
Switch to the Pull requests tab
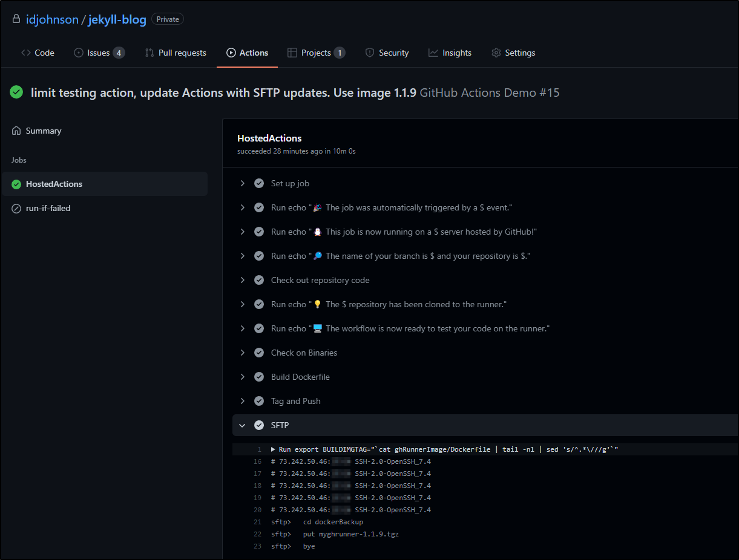(x=176, y=53)
